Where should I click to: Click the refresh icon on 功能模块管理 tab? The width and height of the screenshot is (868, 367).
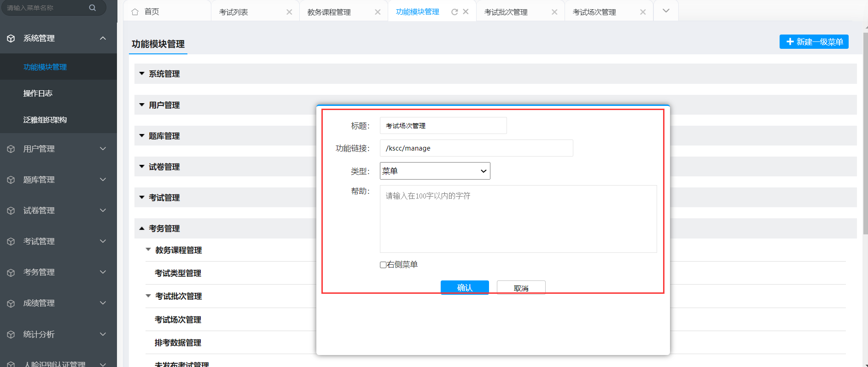tap(454, 12)
